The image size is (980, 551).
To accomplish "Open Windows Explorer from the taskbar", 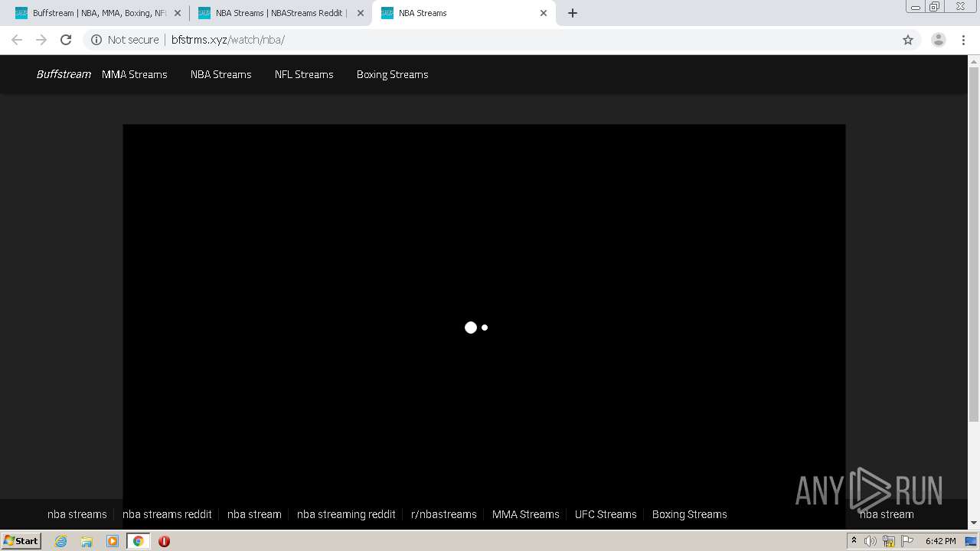I will click(87, 540).
